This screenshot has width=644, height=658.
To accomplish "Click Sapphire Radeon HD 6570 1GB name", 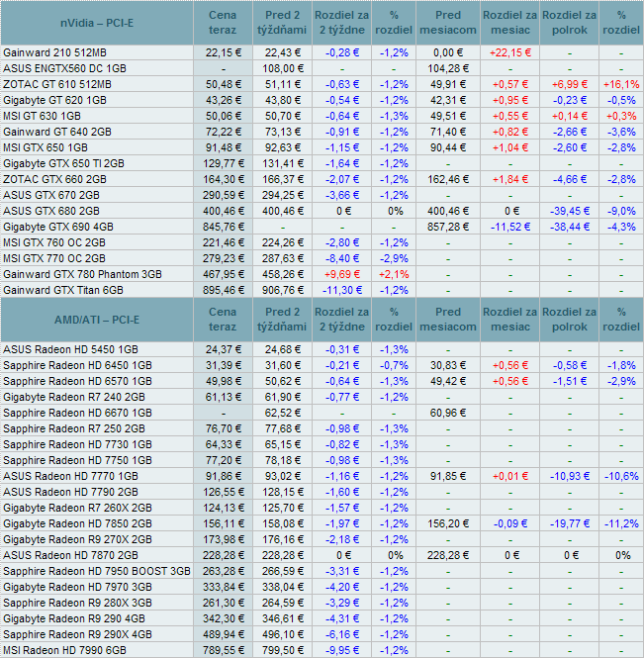I will [77, 382].
